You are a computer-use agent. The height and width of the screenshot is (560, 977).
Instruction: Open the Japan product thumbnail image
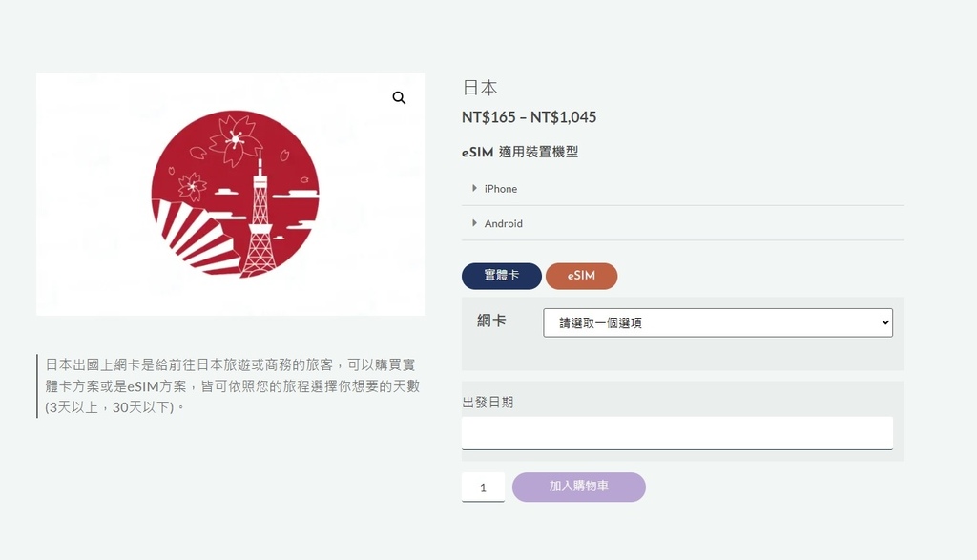click(231, 194)
